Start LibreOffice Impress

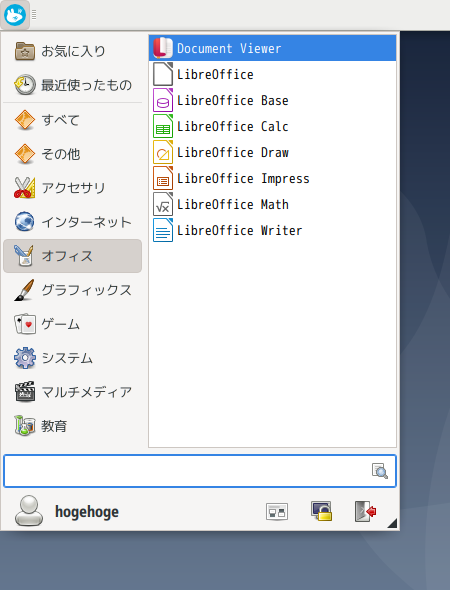tap(272, 178)
